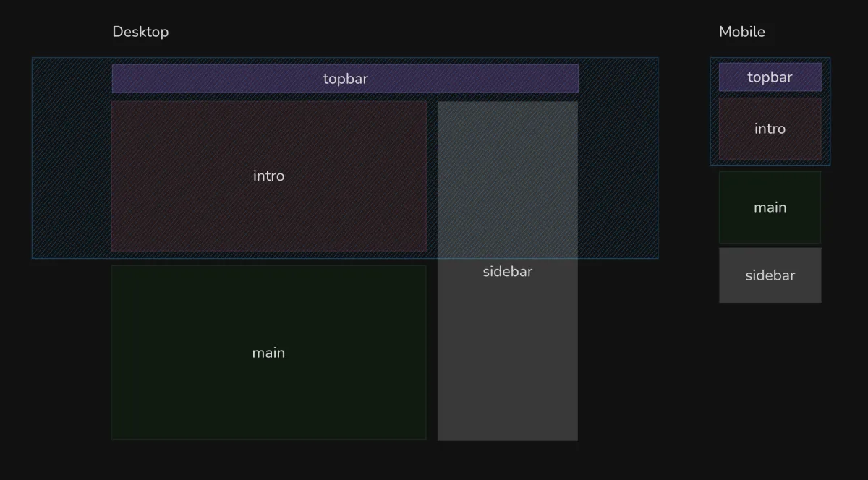Click the sidebar text label in Desktop layout
This screenshot has height=480, width=868.
pos(507,272)
